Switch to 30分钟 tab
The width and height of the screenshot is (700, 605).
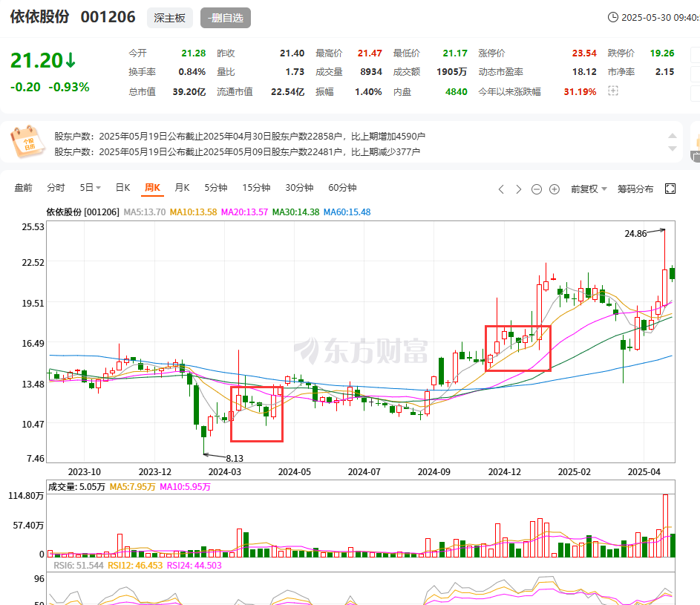[x=299, y=188]
